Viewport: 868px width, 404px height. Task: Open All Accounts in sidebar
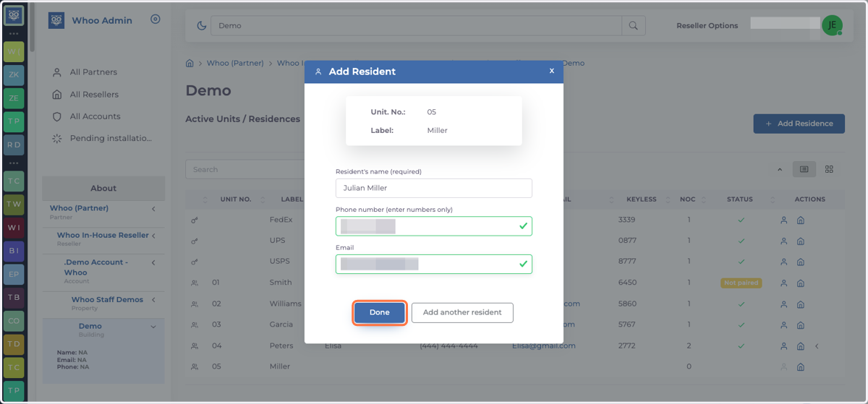(x=95, y=116)
